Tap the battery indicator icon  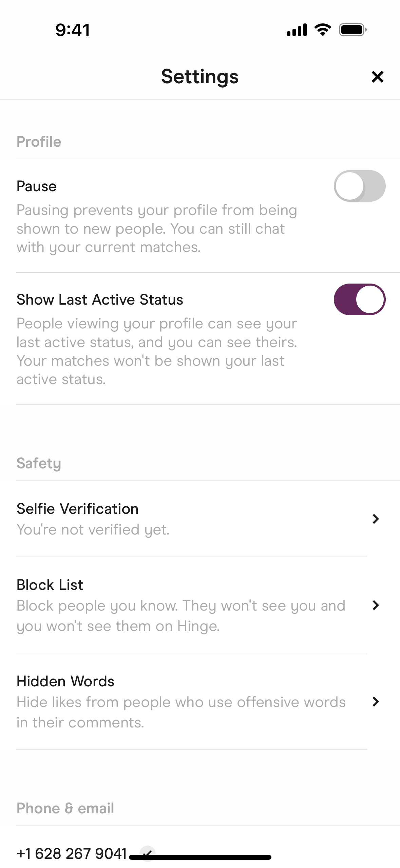click(x=353, y=30)
